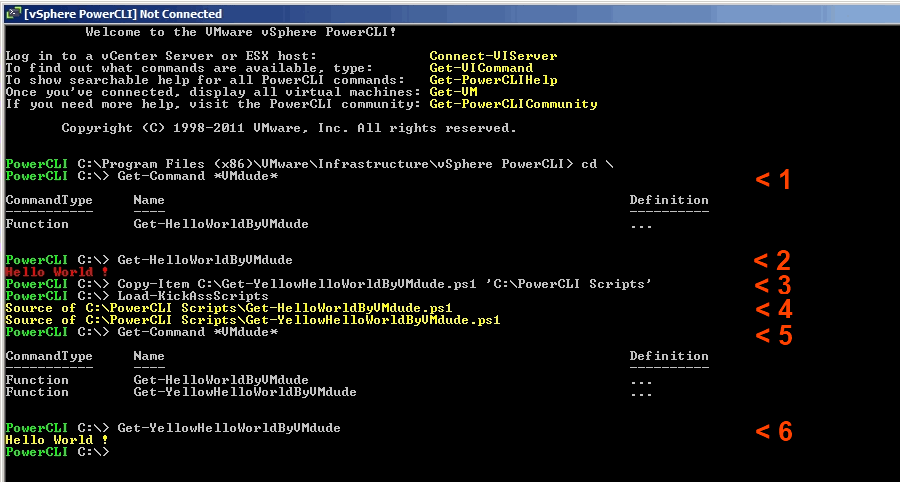Click the yellow 'Get-PowerCLIHelp' command text
Image resolution: width=900 pixels, height=482 pixels.
point(493,80)
